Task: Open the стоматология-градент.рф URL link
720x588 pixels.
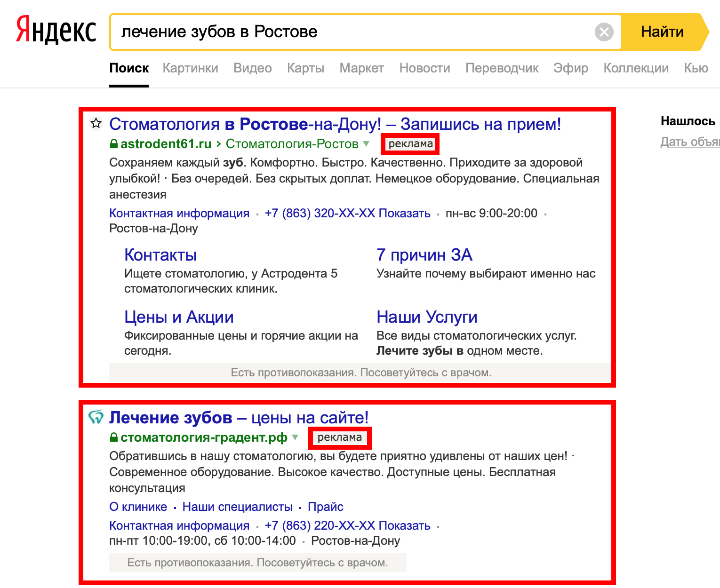Action: click(x=204, y=437)
